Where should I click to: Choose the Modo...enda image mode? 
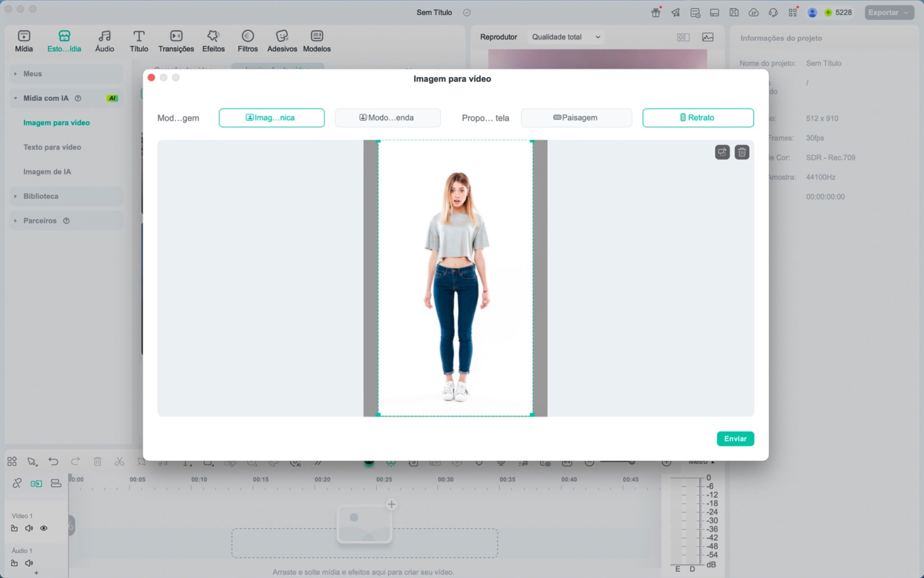click(x=388, y=118)
